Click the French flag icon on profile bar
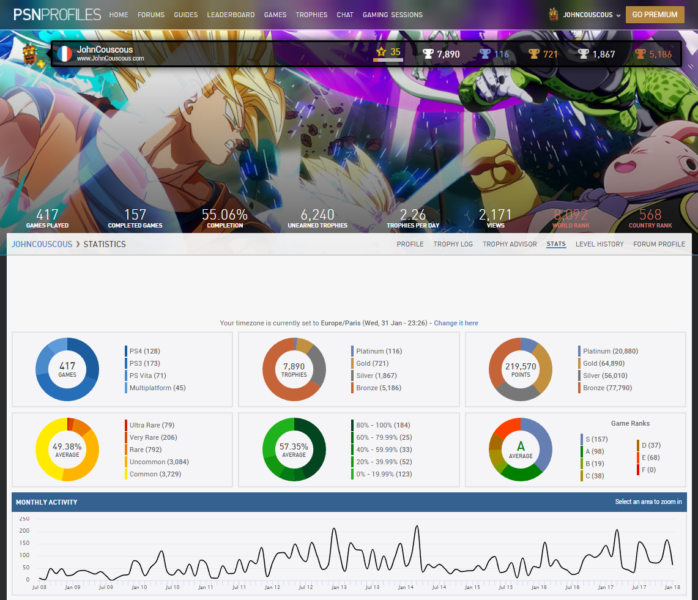Viewport: 698px width, 600px height. point(65,54)
